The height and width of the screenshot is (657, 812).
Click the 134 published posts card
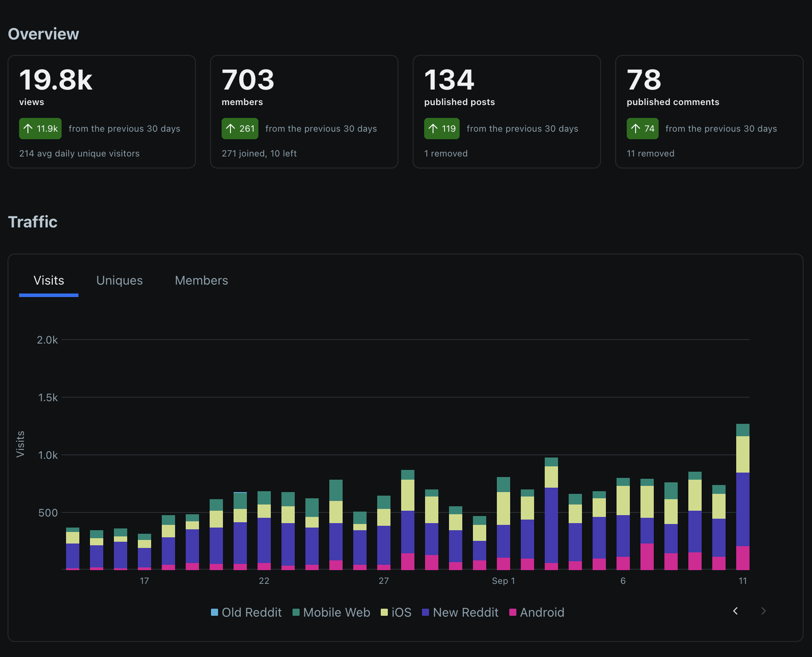pos(507,111)
